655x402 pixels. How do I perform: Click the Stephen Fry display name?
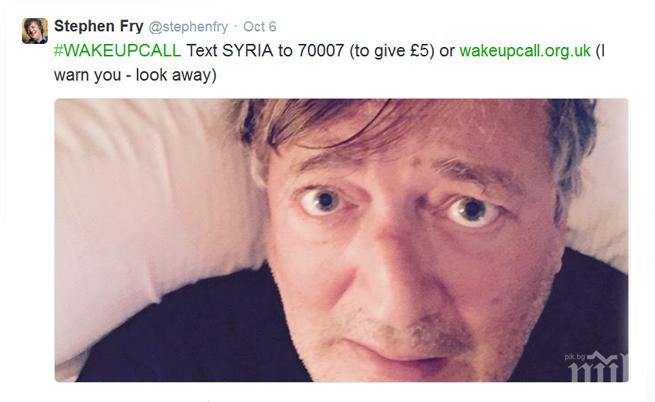tap(99, 26)
